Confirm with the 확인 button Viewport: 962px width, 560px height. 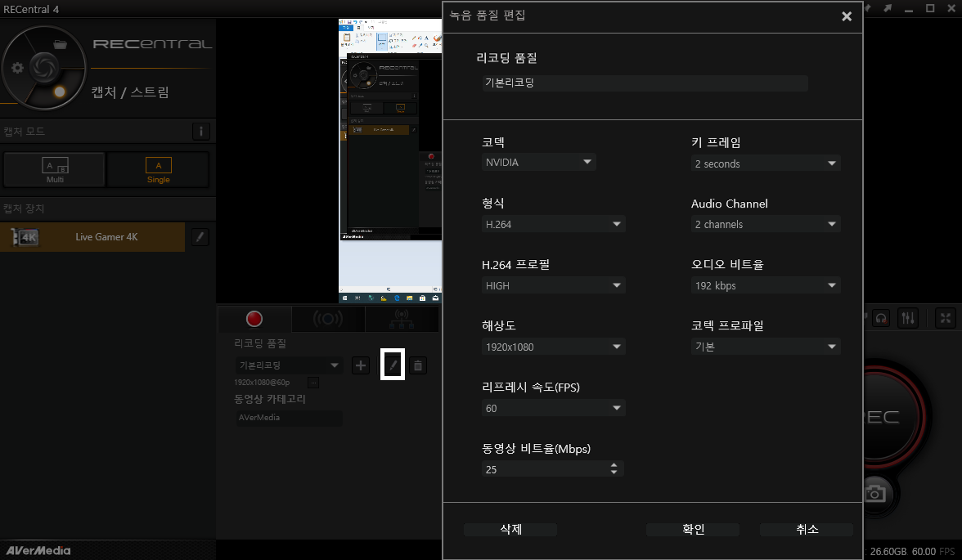click(693, 529)
